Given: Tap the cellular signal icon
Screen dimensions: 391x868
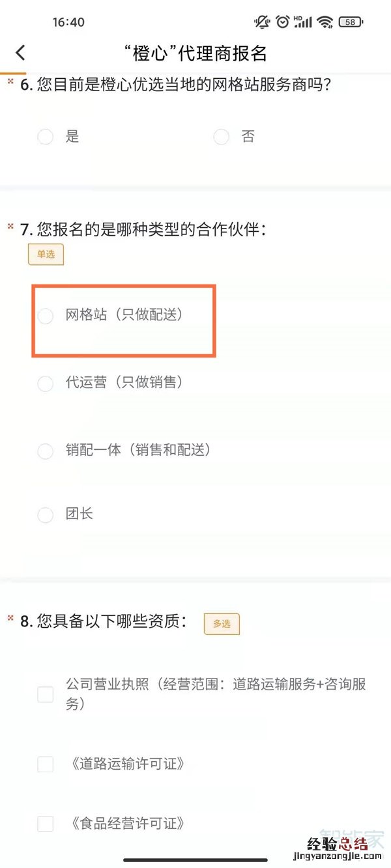Looking at the screenshot, I should click(x=303, y=22).
